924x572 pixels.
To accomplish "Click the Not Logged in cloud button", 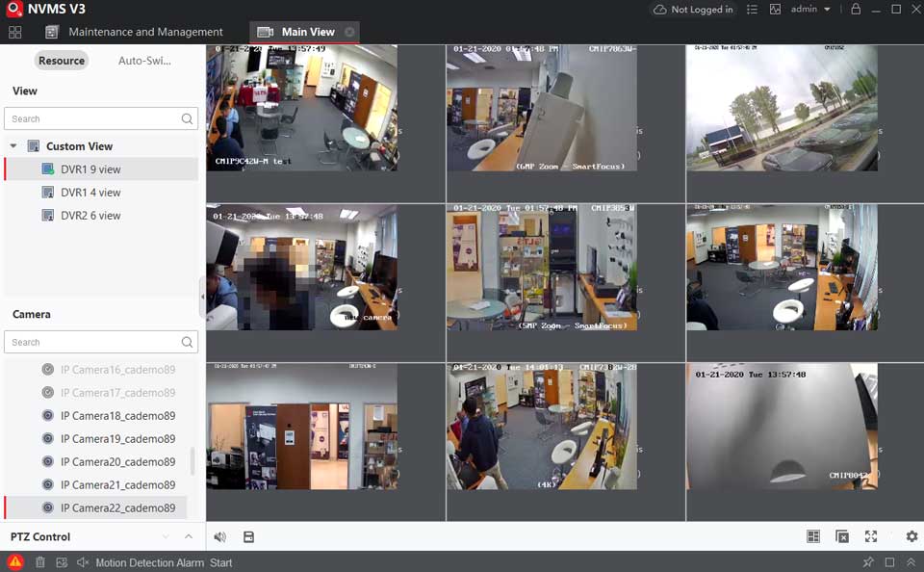I will 693,10.
